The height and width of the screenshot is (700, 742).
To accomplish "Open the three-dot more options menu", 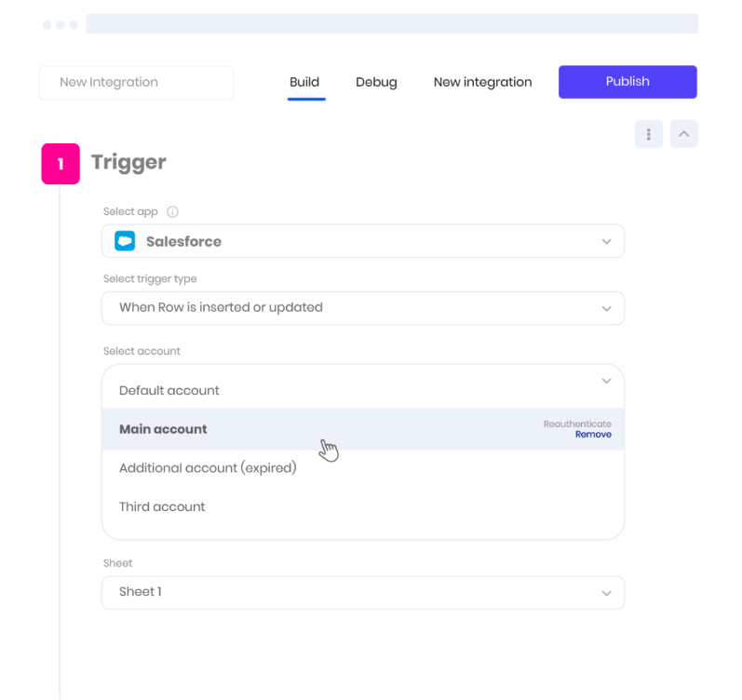I will [648, 134].
